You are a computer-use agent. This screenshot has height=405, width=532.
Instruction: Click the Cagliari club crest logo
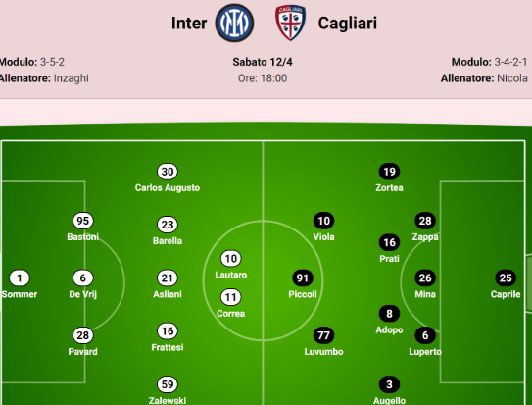[290, 23]
